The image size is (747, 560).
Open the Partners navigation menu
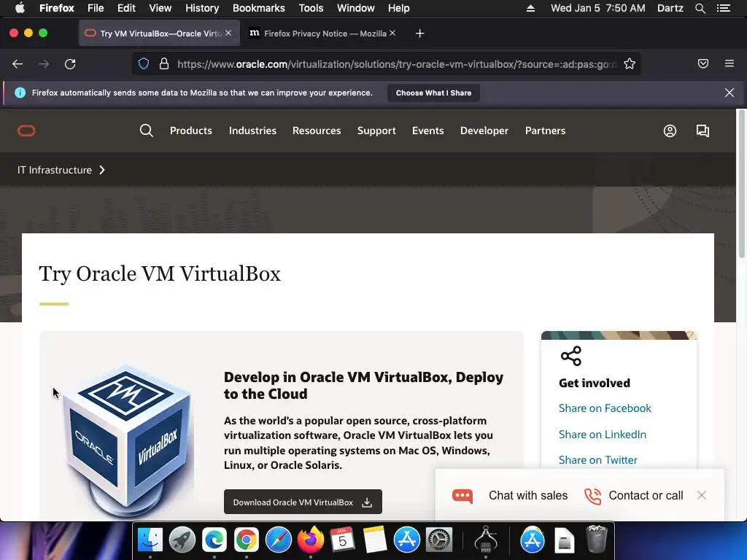pyautogui.click(x=545, y=131)
